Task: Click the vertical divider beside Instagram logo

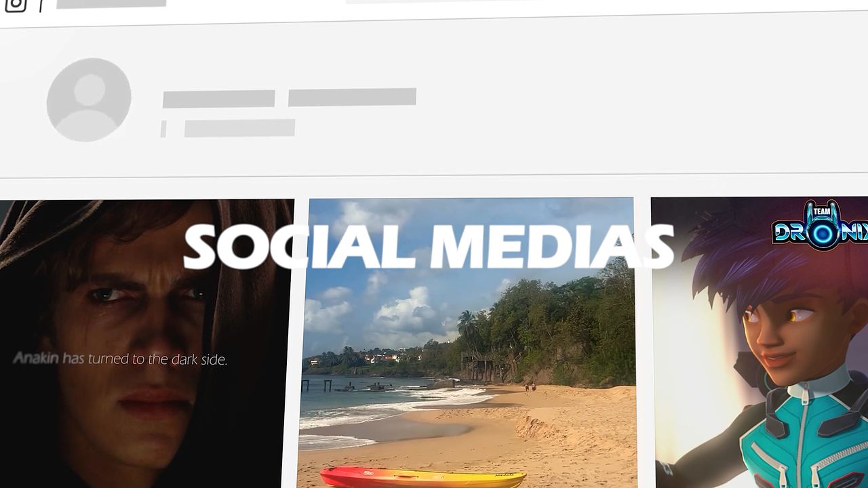Action: point(41,5)
